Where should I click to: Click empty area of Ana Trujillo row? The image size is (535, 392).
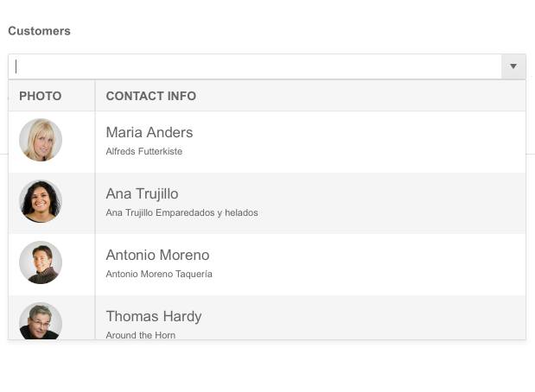point(389,203)
